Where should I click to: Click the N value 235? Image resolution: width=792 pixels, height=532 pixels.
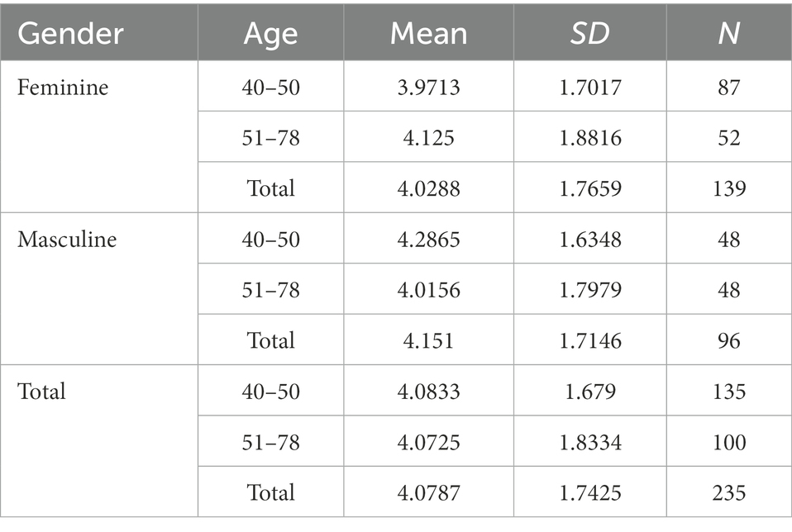click(x=729, y=492)
